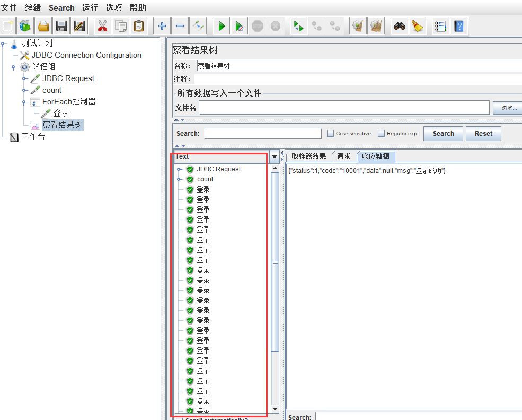The height and width of the screenshot is (420, 522).
Task: Enable the Case sensitive checkbox
Action: pyautogui.click(x=330, y=133)
